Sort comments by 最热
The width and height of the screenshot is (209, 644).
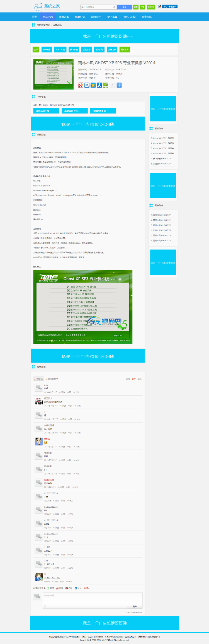140,378
